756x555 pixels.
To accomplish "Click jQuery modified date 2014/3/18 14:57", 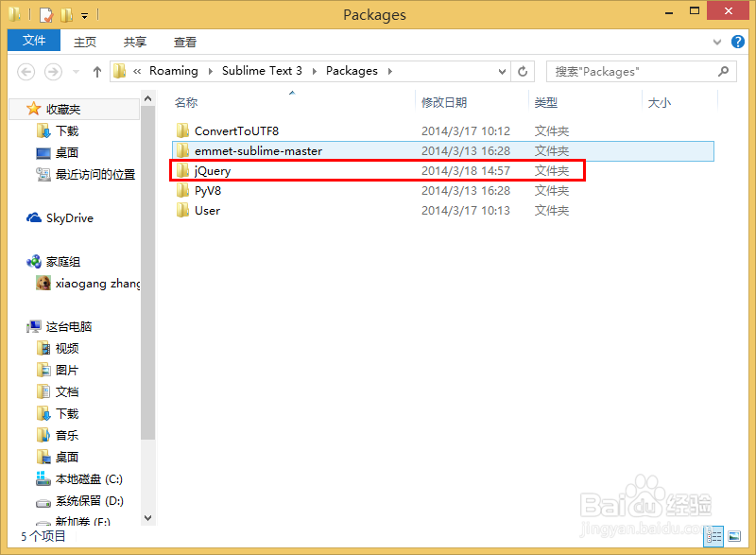I will click(466, 171).
